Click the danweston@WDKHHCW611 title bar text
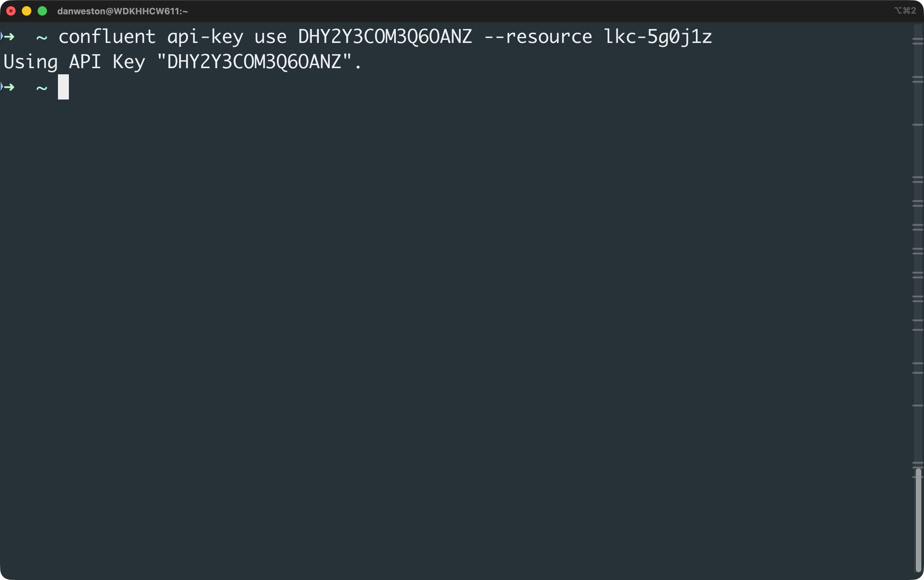The width and height of the screenshot is (924, 580). pyautogui.click(x=122, y=11)
